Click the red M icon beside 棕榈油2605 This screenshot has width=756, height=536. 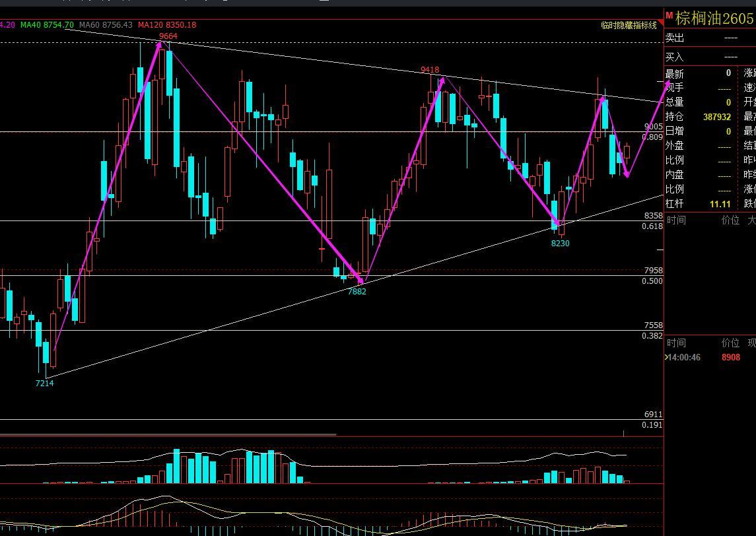click(670, 17)
